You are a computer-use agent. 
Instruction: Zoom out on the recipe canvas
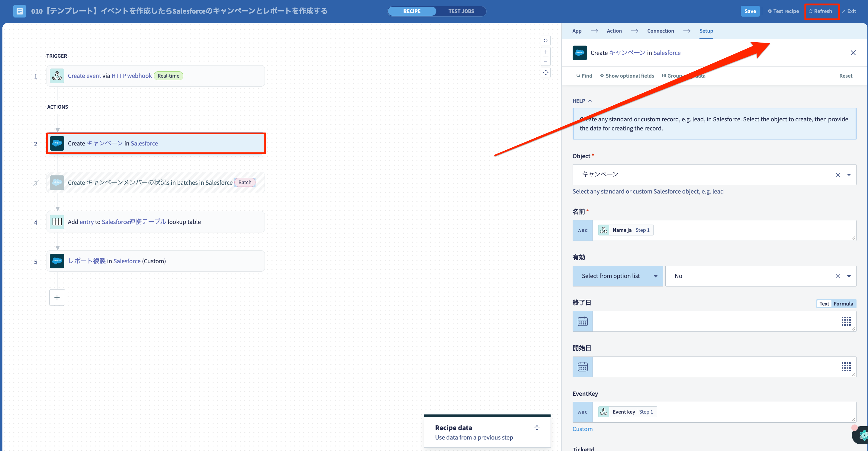[x=545, y=61]
